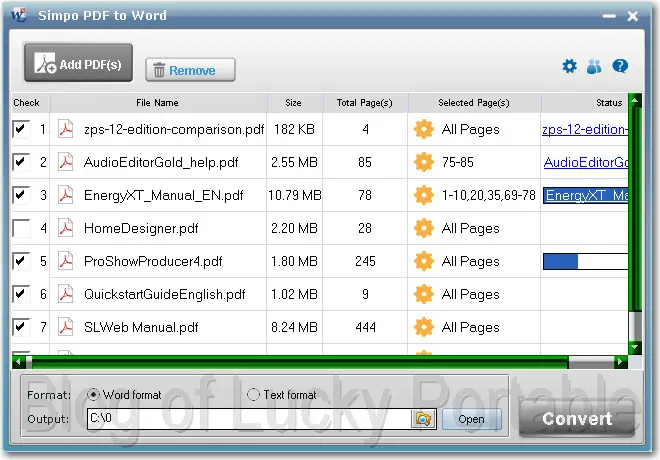The height and width of the screenshot is (460, 660).
Task: Click size cell 10.79 MB
Action: 295,195
